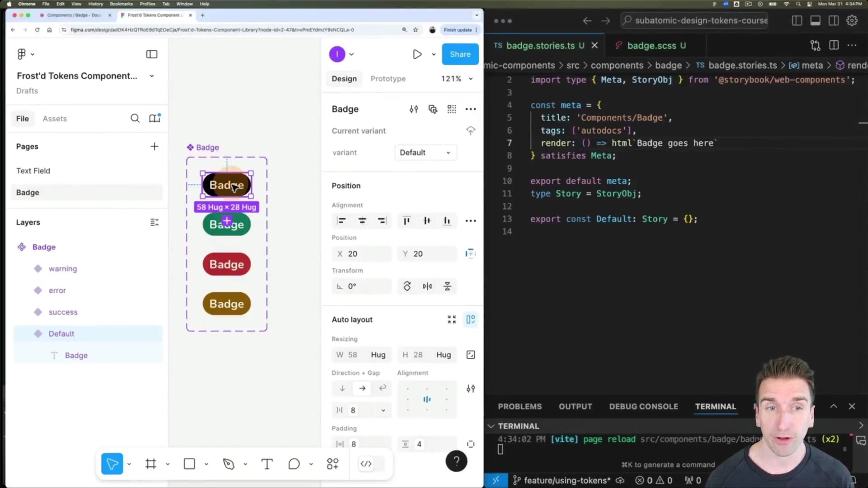Open more options for Badge component

click(471, 109)
